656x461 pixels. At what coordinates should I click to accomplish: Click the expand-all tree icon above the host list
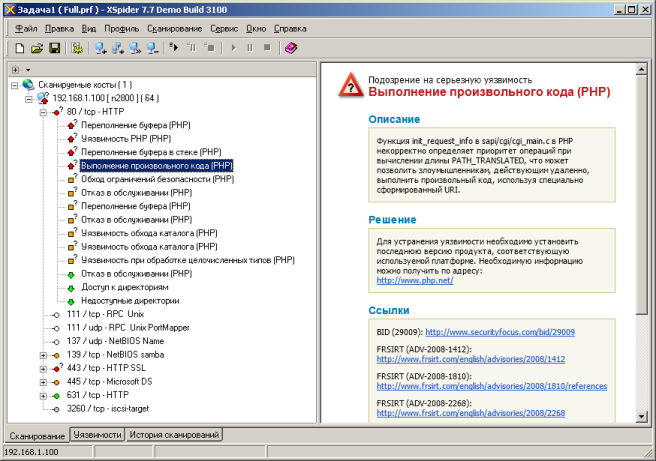[16, 69]
